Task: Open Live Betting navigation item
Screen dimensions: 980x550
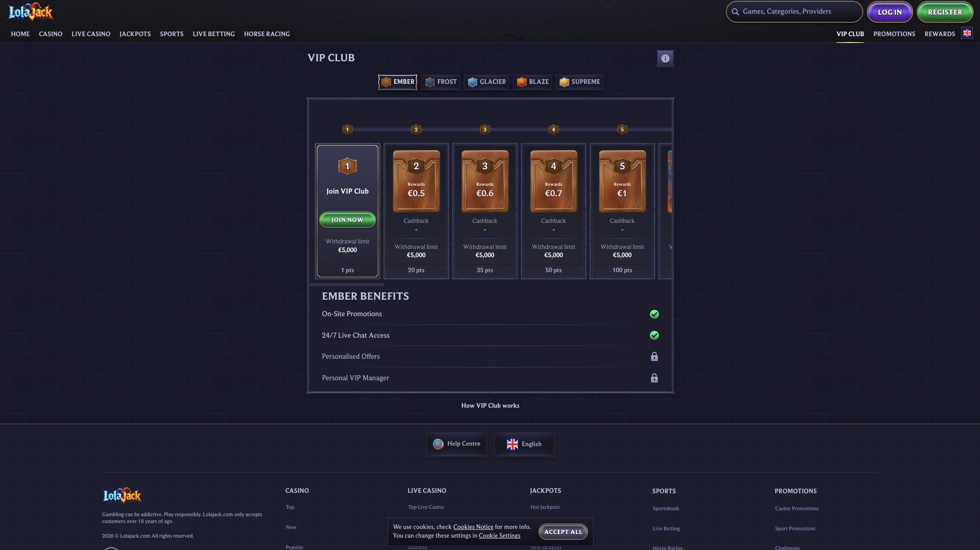Action: (x=213, y=34)
